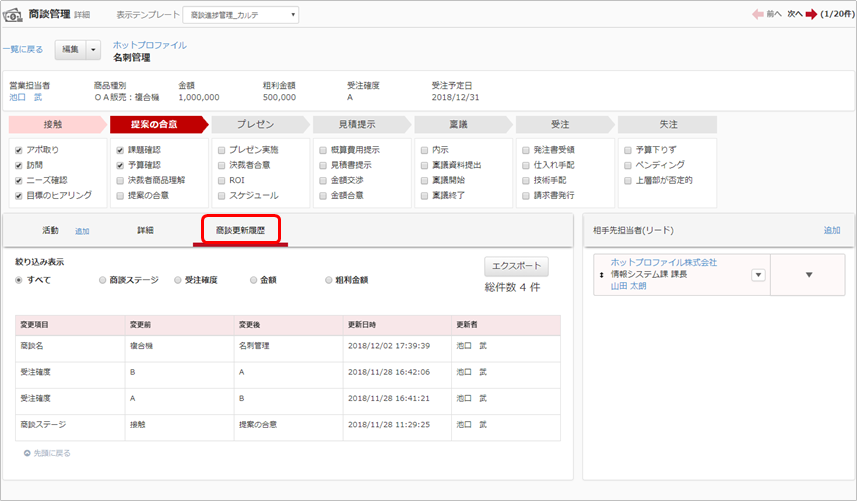Open sales rep 池口 武 link

(x=26, y=97)
